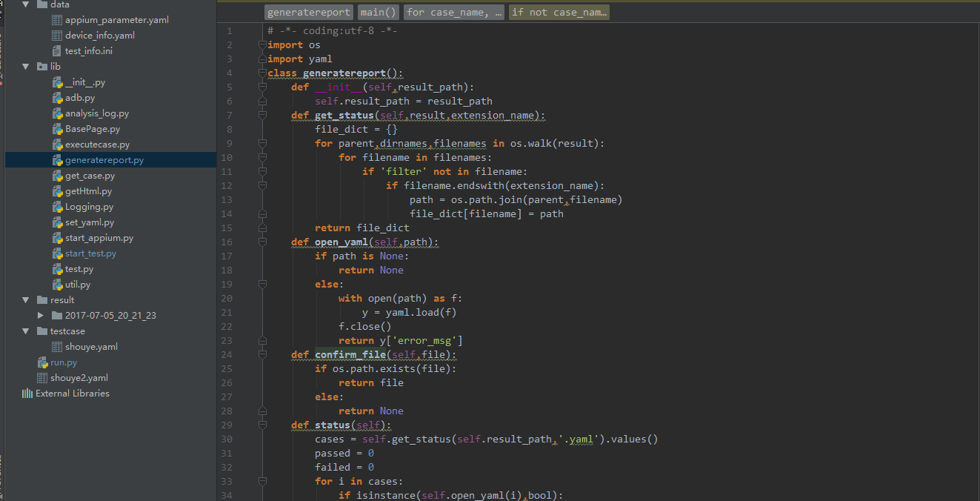980x501 pixels.
Task: Click the YAML icon beside appium_parameter.yaml
Action: 58,20
